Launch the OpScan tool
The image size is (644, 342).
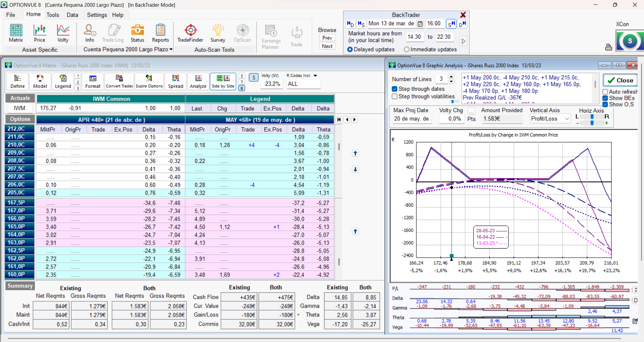point(242,33)
